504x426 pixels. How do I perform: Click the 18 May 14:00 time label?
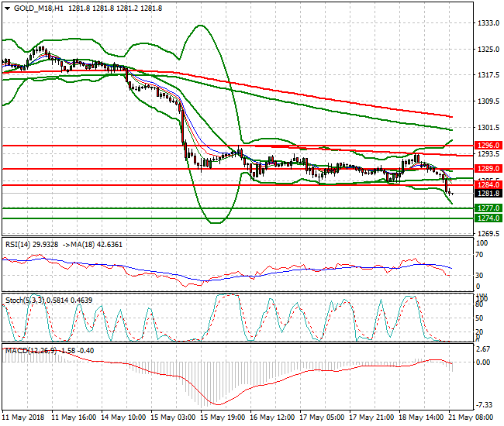click(421, 417)
